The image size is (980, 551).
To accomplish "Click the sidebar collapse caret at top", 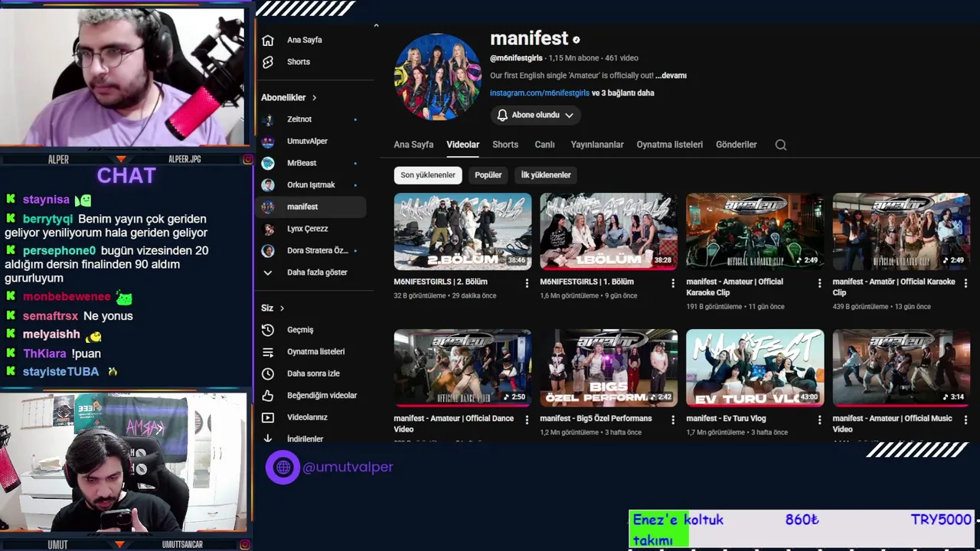I will pos(376,25).
